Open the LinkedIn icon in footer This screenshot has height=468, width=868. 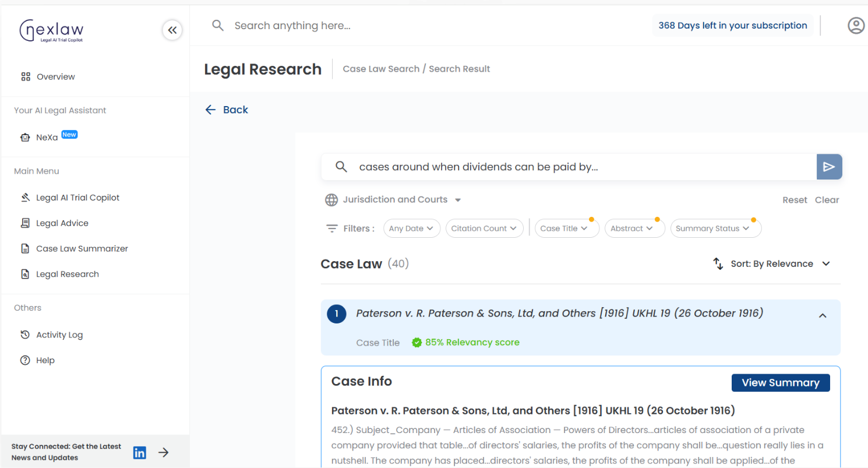[x=140, y=452]
